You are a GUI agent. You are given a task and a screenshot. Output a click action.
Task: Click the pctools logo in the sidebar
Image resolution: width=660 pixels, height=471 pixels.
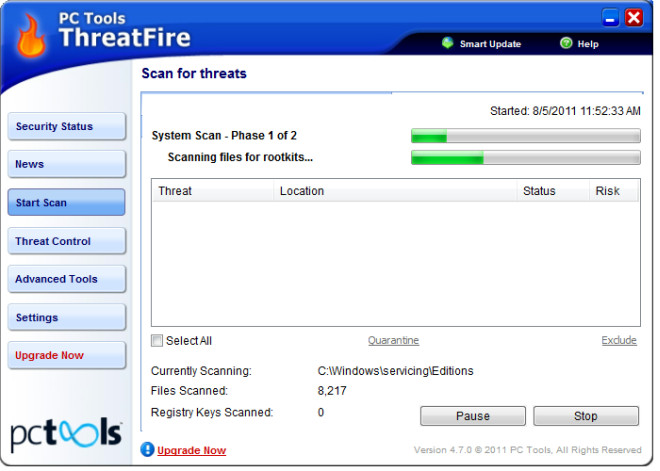tap(67, 435)
